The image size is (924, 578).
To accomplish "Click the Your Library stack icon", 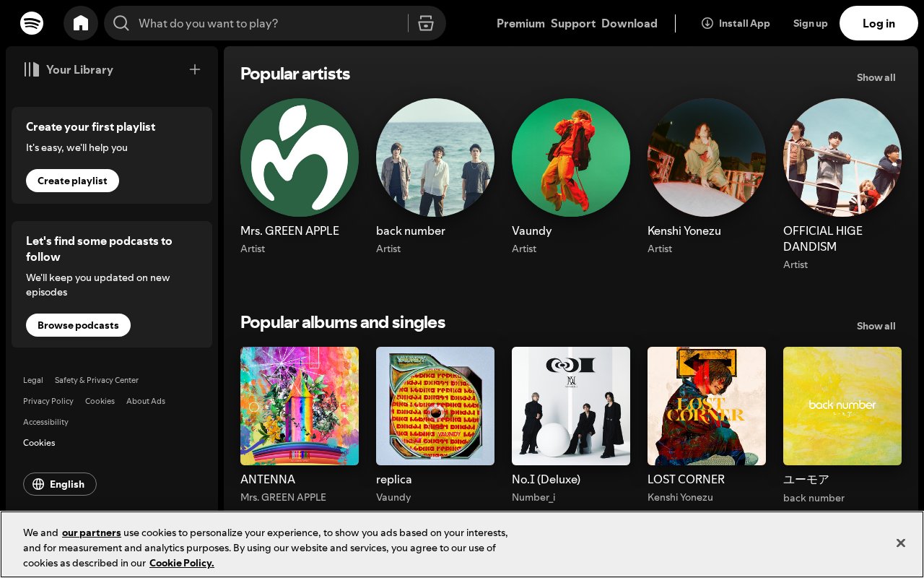I will pyautogui.click(x=32, y=69).
